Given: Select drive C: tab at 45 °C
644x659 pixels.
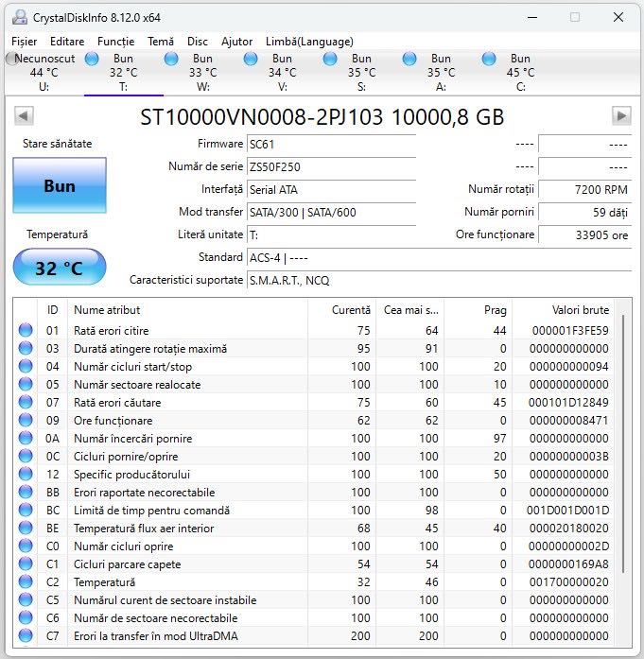Looking at the screenshot, I should coord(521,72).
